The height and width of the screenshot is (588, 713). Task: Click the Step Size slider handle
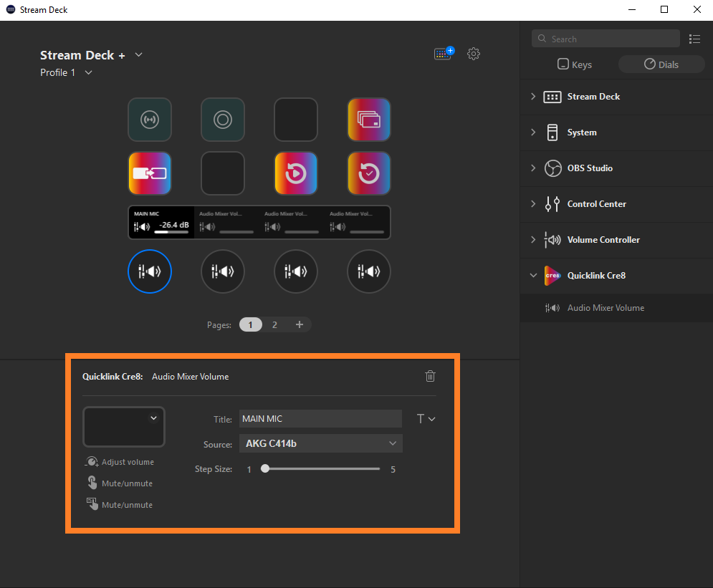tap(265, 469)
